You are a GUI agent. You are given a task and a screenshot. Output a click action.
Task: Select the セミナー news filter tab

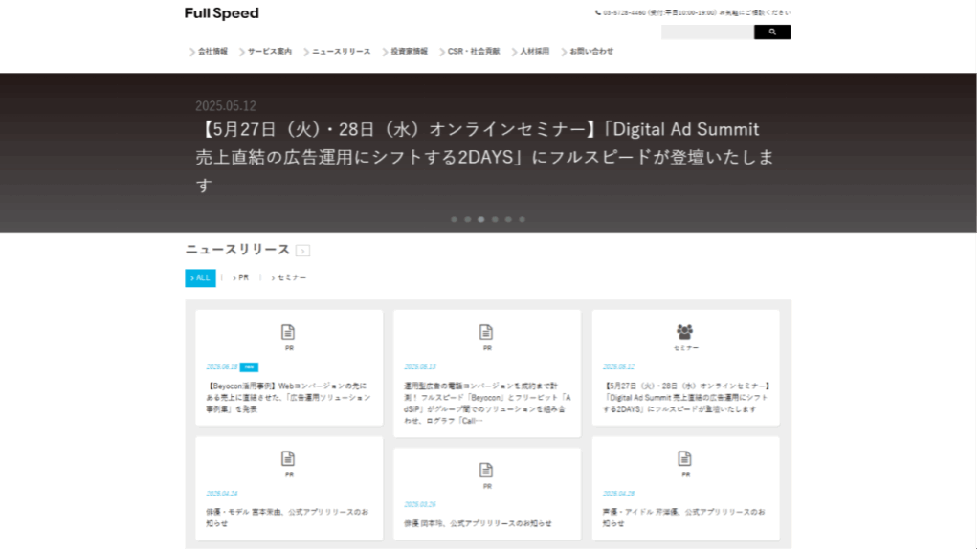[x=289, y=278]
